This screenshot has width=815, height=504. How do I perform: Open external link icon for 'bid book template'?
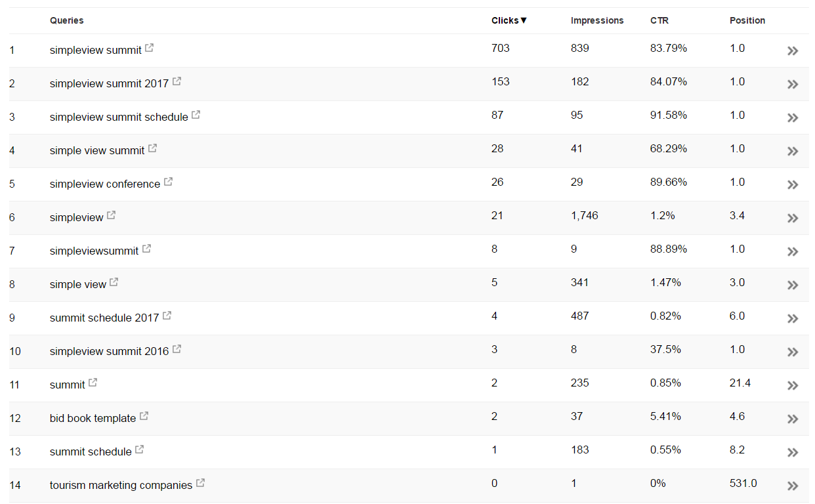pos(144,417)
